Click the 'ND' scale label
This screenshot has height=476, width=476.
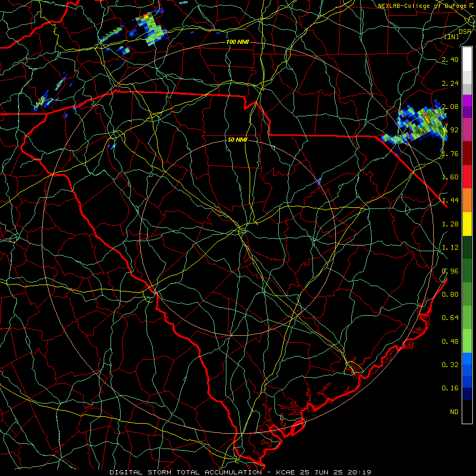454,412
